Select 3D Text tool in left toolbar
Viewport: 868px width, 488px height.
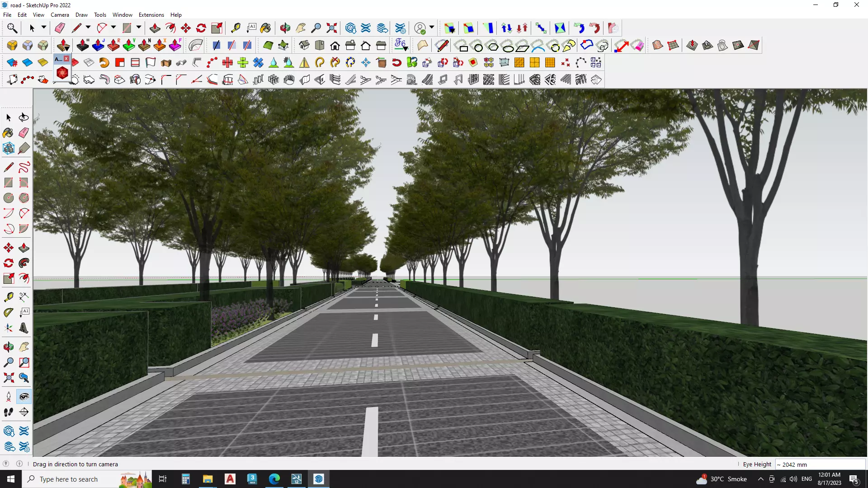(24, 328)
